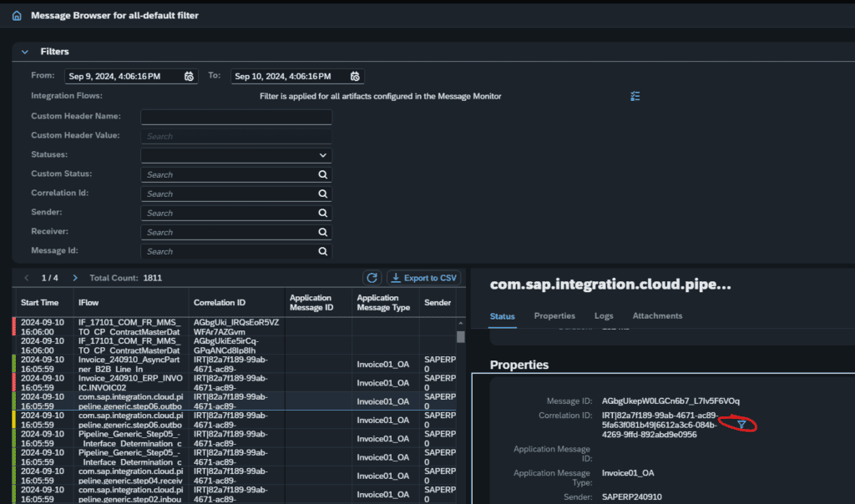Open the To date calendar picker
855x504 pixels.
[355, 76]
